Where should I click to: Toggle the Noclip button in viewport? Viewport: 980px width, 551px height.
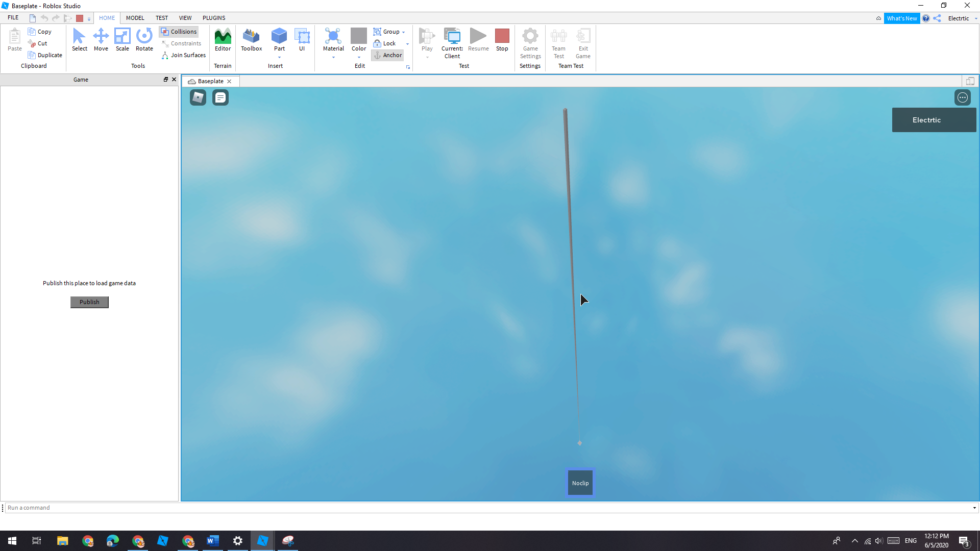tap(580, 483)
